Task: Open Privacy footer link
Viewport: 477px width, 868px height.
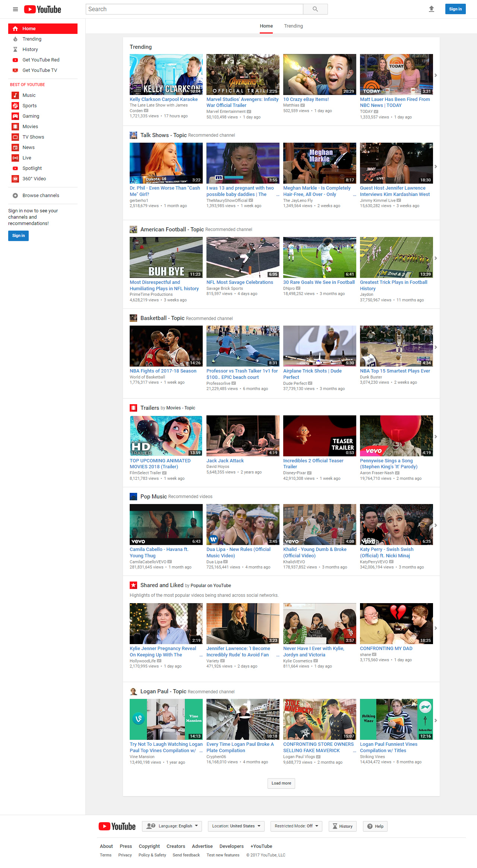Action: pos(125,855)
